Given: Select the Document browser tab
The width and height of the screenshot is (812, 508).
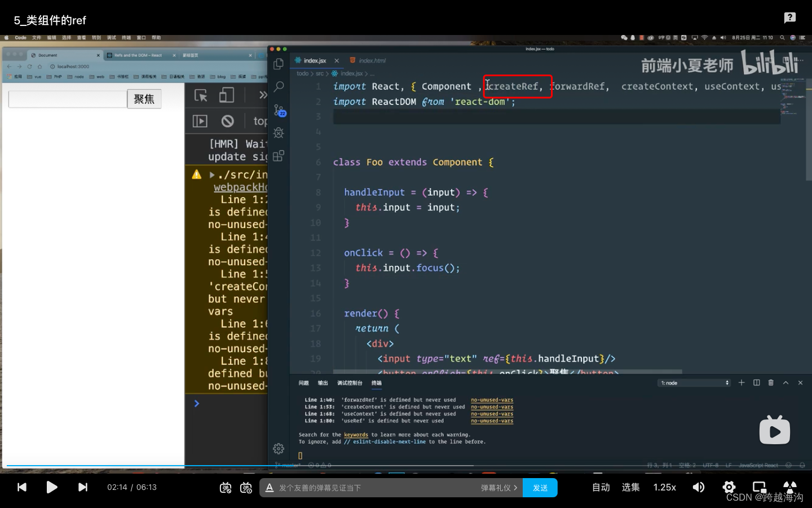Looking at the screenshot, I should pos(65,55).
